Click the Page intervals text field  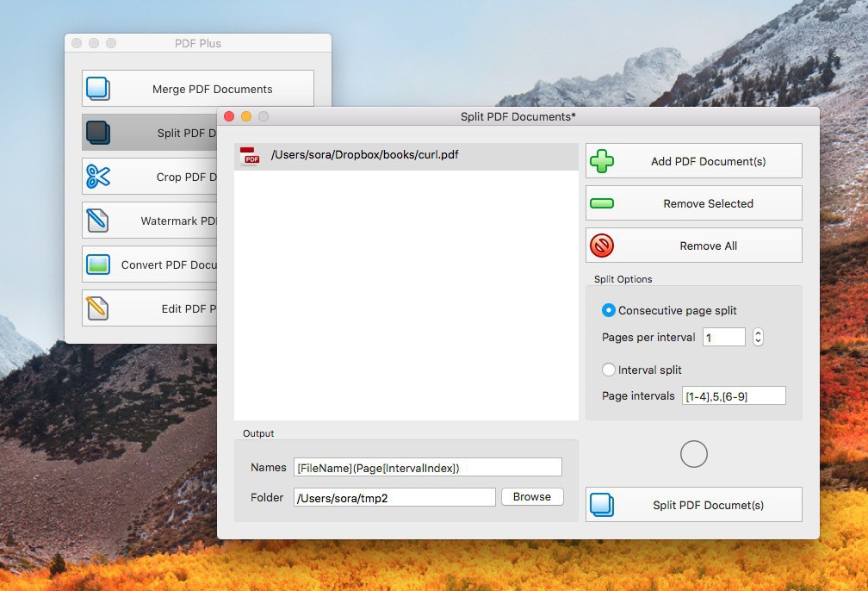pyautogui.click(x=733, y=395)
